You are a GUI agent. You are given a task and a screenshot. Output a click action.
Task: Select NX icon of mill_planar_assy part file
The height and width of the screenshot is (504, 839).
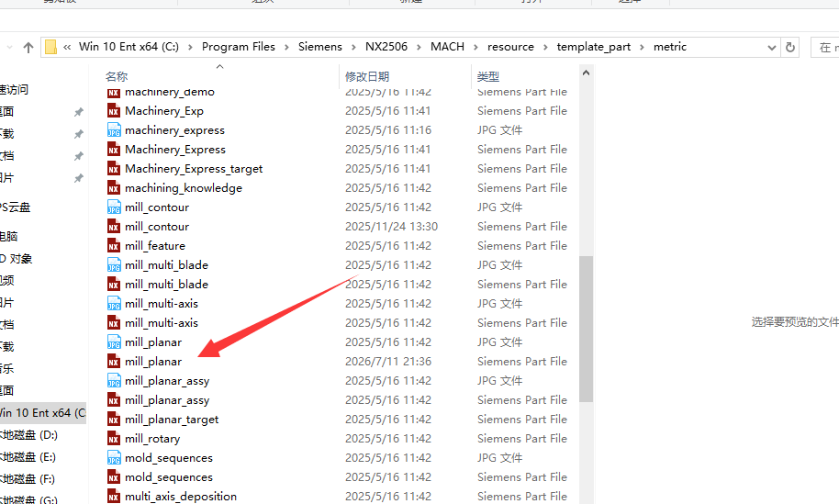click(x=114, y=399)
